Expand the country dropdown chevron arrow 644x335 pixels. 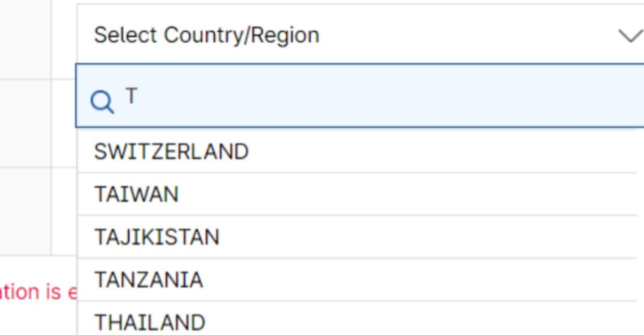point(630,36)
